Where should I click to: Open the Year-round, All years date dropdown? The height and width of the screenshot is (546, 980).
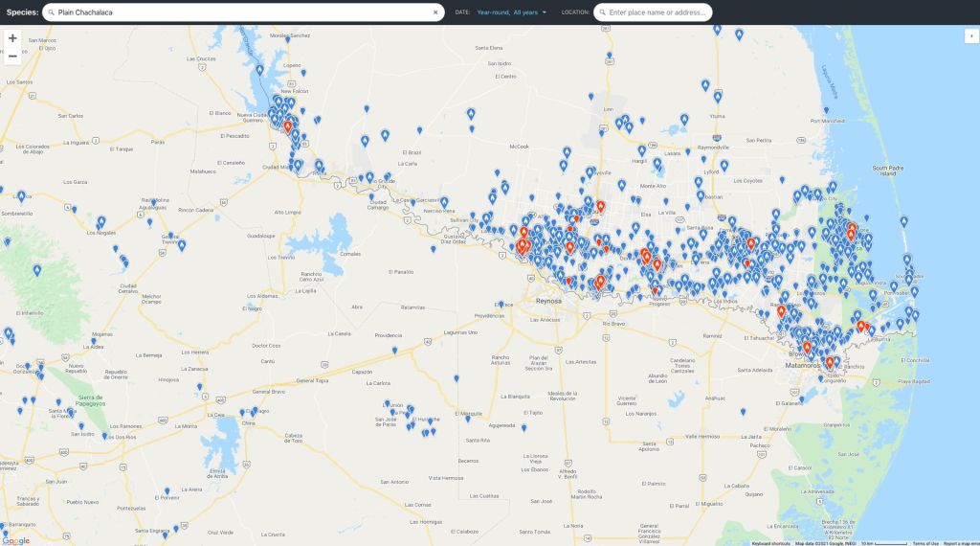click(x=512, y=12)
